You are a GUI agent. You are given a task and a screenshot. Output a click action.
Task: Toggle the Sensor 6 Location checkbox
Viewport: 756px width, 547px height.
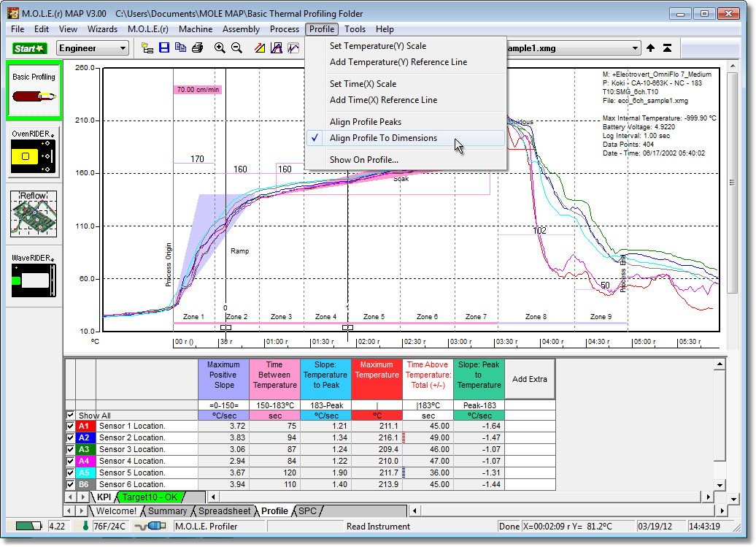(70, 484)
